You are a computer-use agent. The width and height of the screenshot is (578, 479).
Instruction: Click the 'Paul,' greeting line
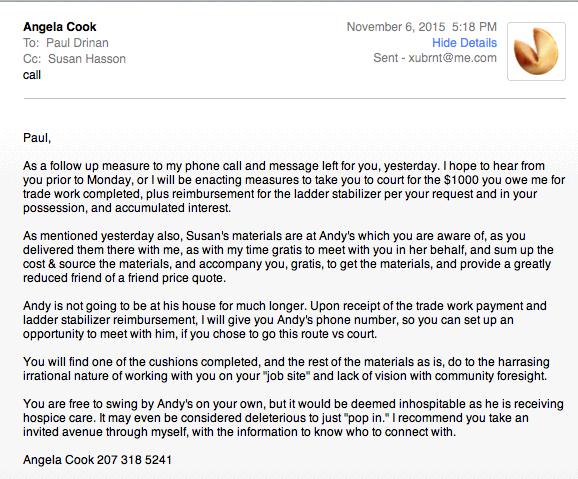click(x=37, y=138)
